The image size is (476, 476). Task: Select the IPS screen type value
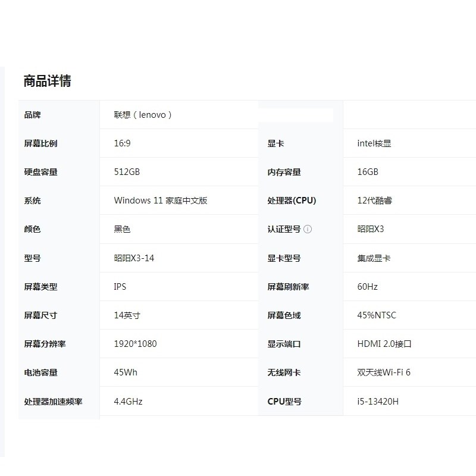pos(120,287)
